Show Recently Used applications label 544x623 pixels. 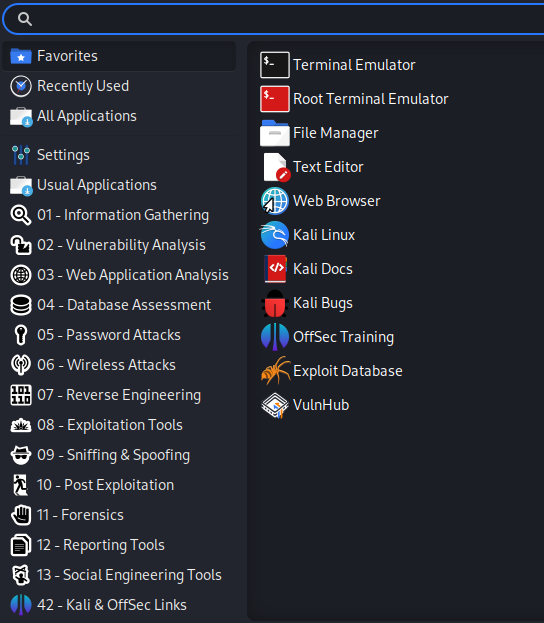point(83,86)
